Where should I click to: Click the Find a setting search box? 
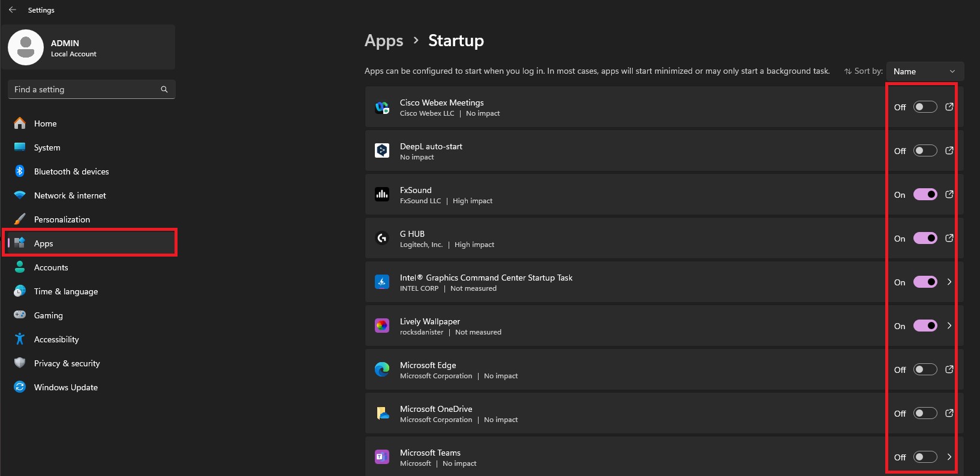(x=91, y=89)
